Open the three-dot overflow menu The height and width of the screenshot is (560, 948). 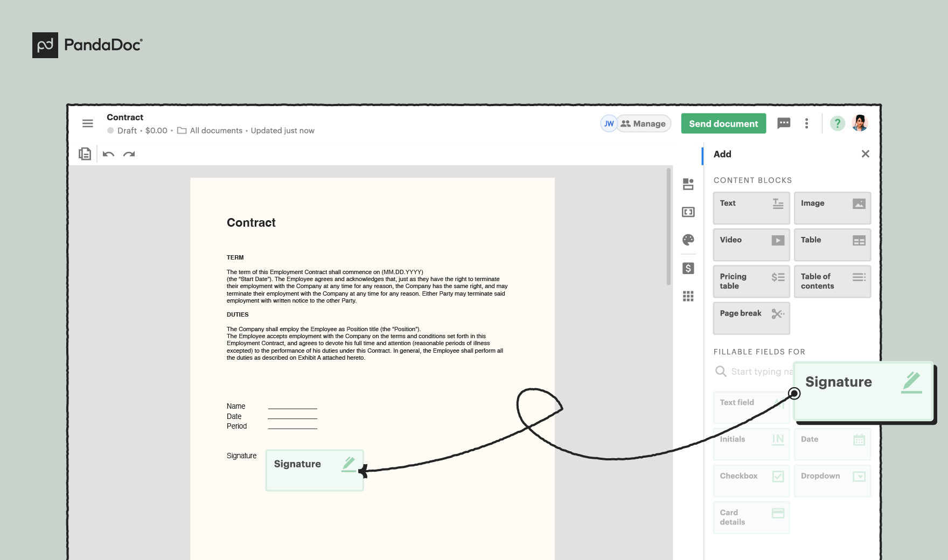tap(806, 123)
